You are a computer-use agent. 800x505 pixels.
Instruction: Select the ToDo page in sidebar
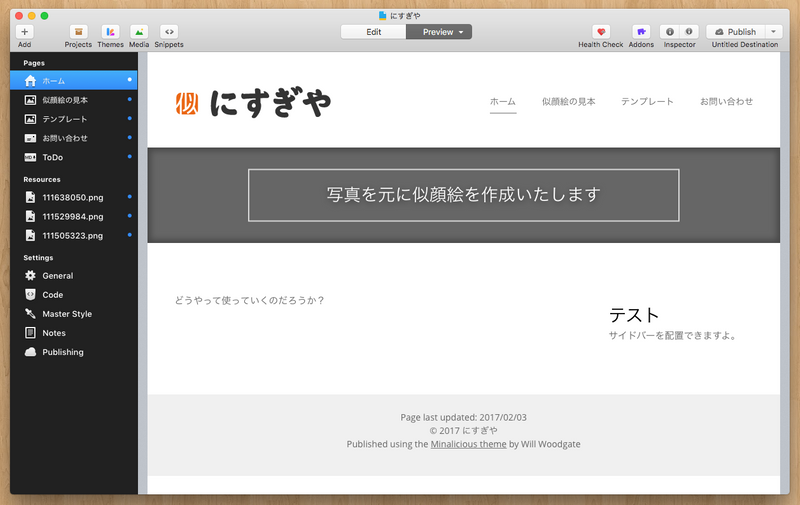73,157
